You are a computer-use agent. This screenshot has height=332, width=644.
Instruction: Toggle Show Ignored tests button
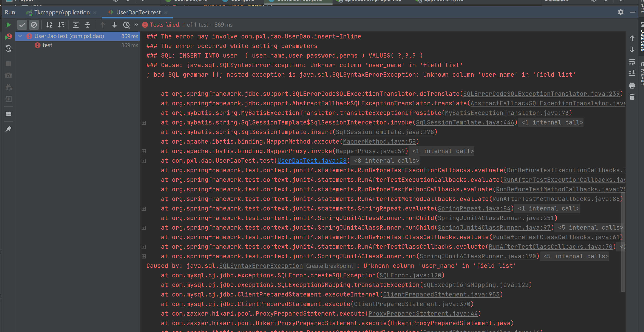34,25
